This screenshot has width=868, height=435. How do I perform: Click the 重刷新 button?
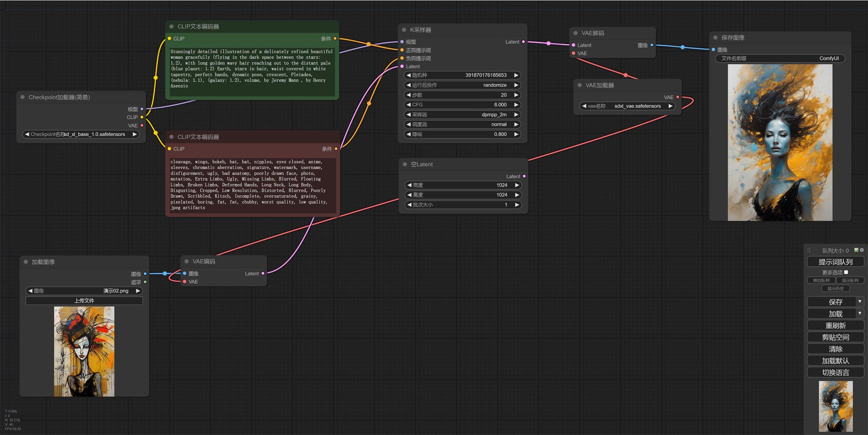pyautogui.click(x=835, y=325)
